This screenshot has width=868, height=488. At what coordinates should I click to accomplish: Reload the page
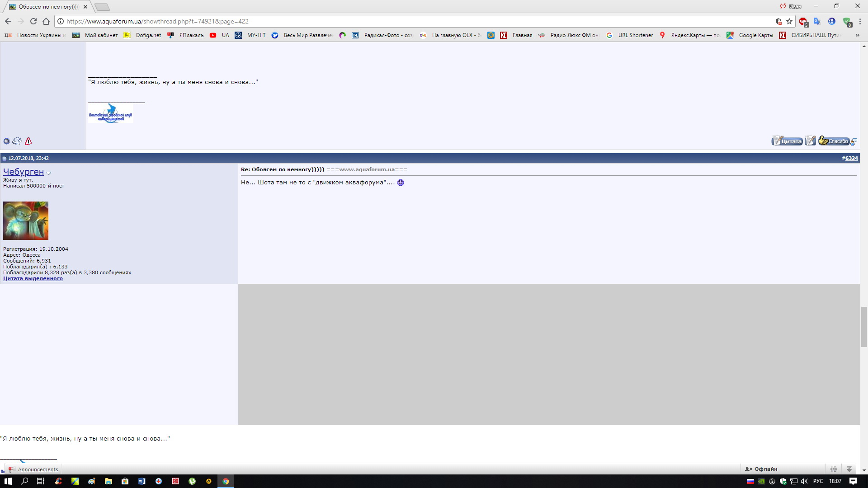tap(33, 21)
